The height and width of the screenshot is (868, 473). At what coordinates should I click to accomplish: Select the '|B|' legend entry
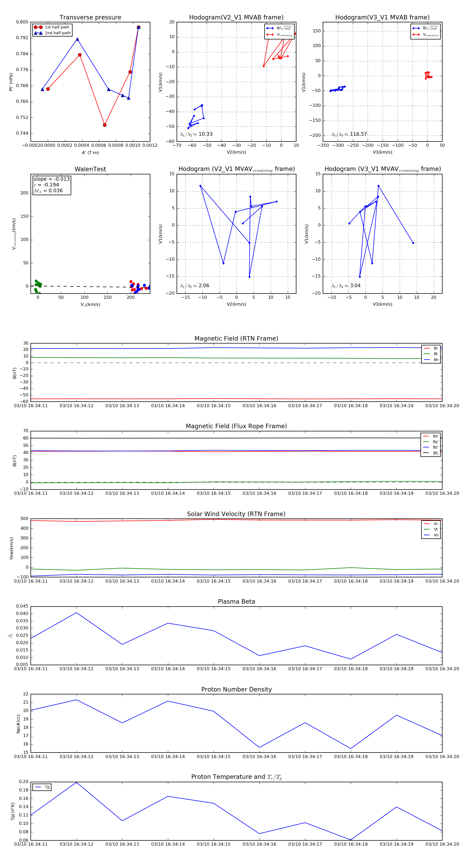pos(431,453)
